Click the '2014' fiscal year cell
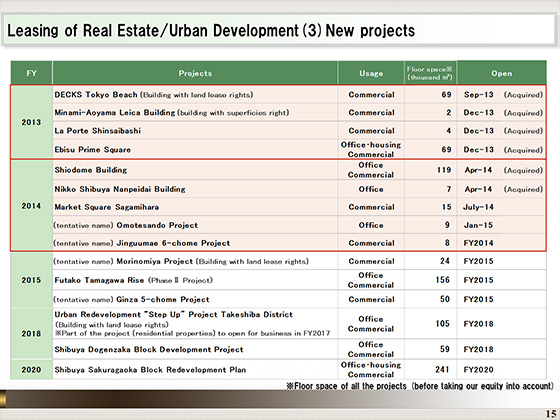Image resolution: width=560 pixels, height=420 pixels. tap(31, 206)
